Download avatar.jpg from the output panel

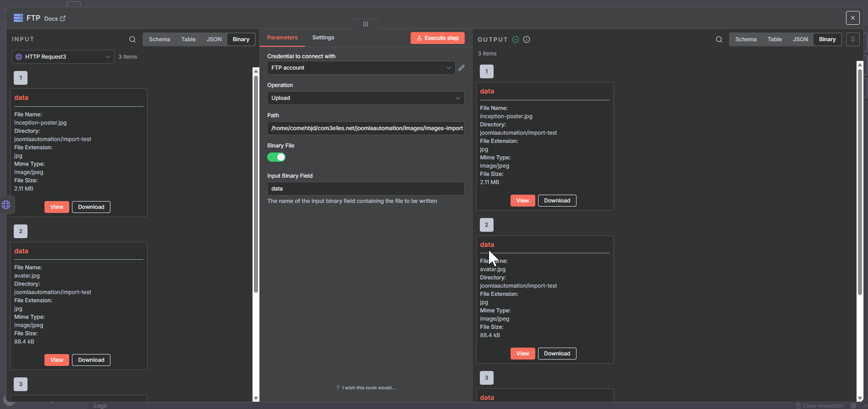point(557,354)
